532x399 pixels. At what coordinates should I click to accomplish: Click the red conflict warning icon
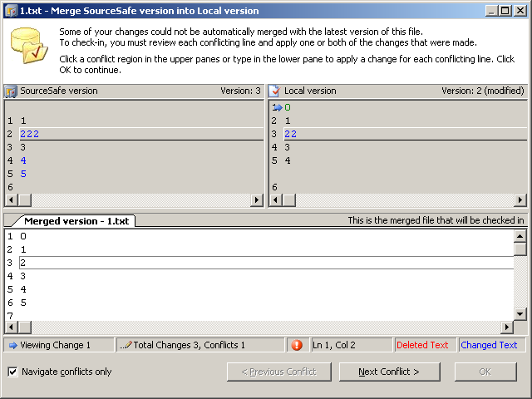(x=297, y=345)
